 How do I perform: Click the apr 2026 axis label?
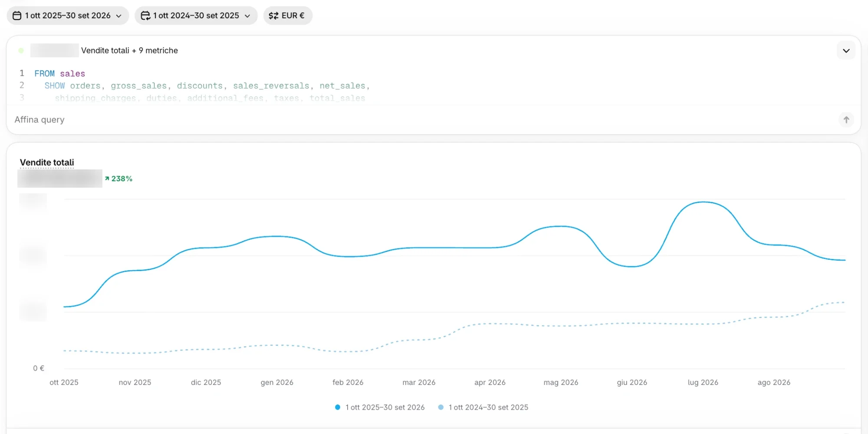point(490,382)
